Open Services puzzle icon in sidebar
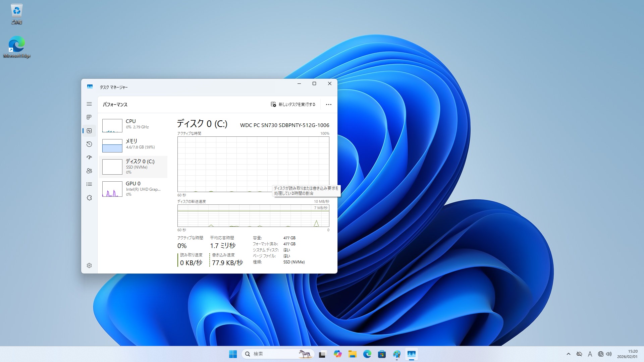The image size is (644, 362). point(89,198)
